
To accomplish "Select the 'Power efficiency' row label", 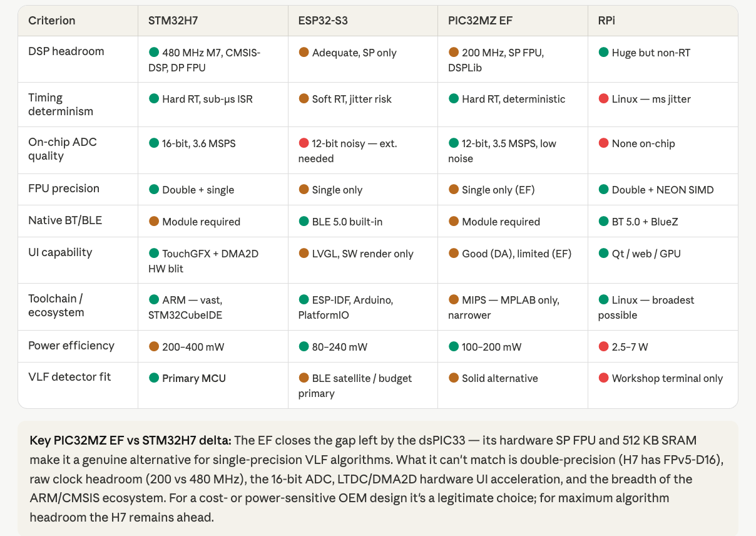I will 71,346.
